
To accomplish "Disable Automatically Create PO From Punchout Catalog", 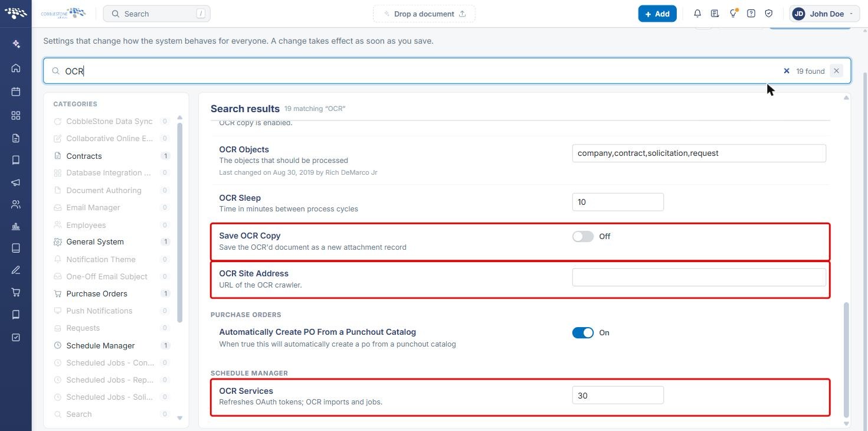I will point(583,333).
